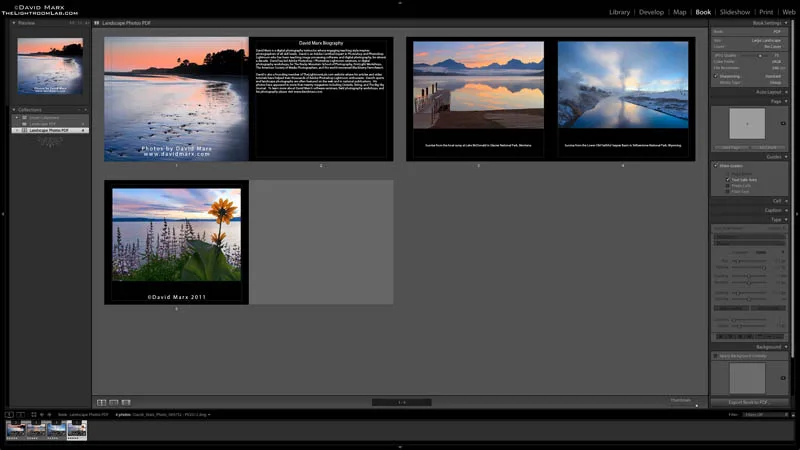Go forward using filmstrip right arrow
Viewport: 800px width, 450px height.
point(49,415)
